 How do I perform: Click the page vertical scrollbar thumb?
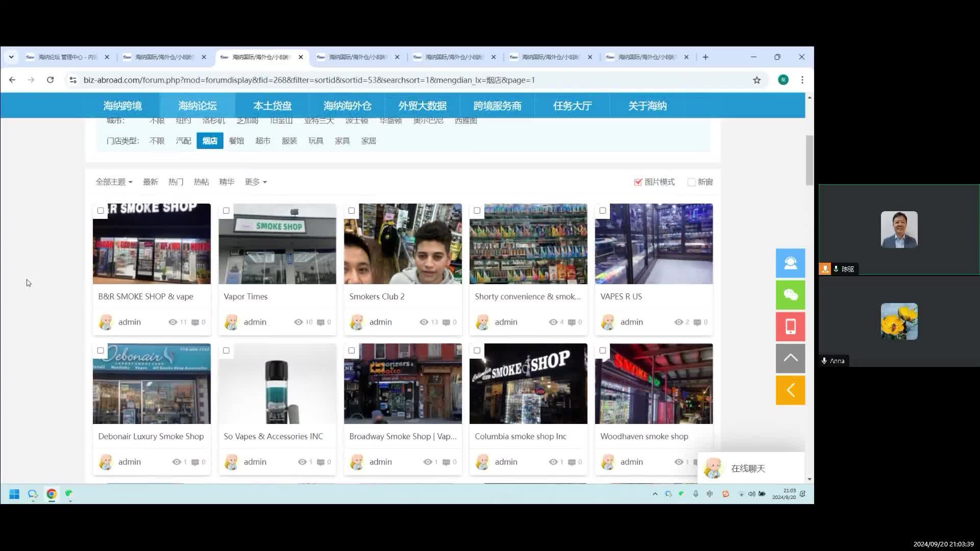810,160
